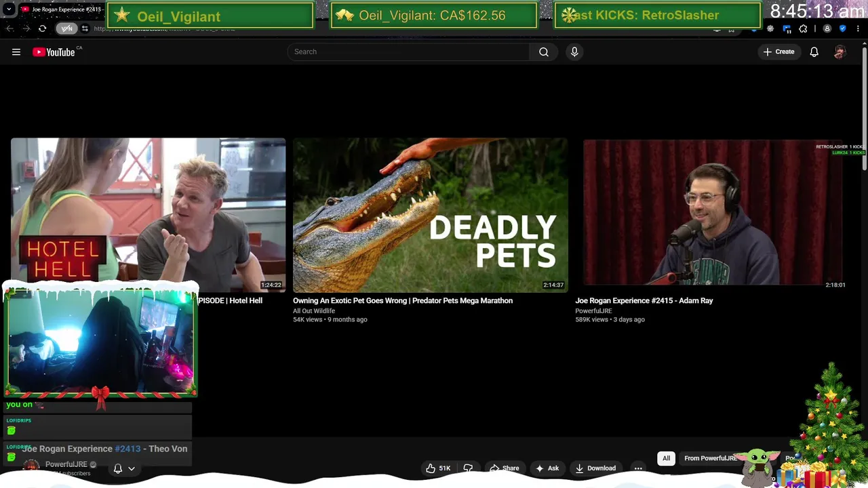The image size is (868, 488).
Task: Expand subscription options chevron beside bell
Action: click(132, 468)
